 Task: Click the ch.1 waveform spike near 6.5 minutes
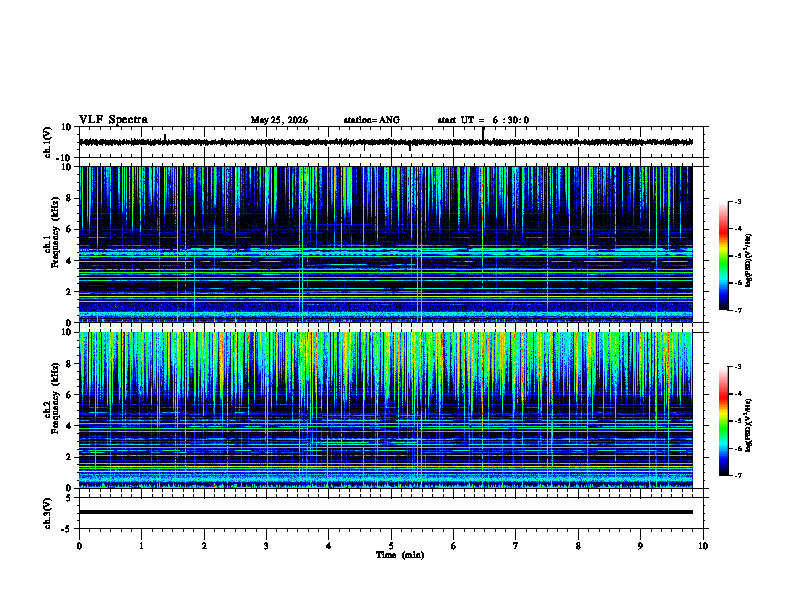point(483,134)
